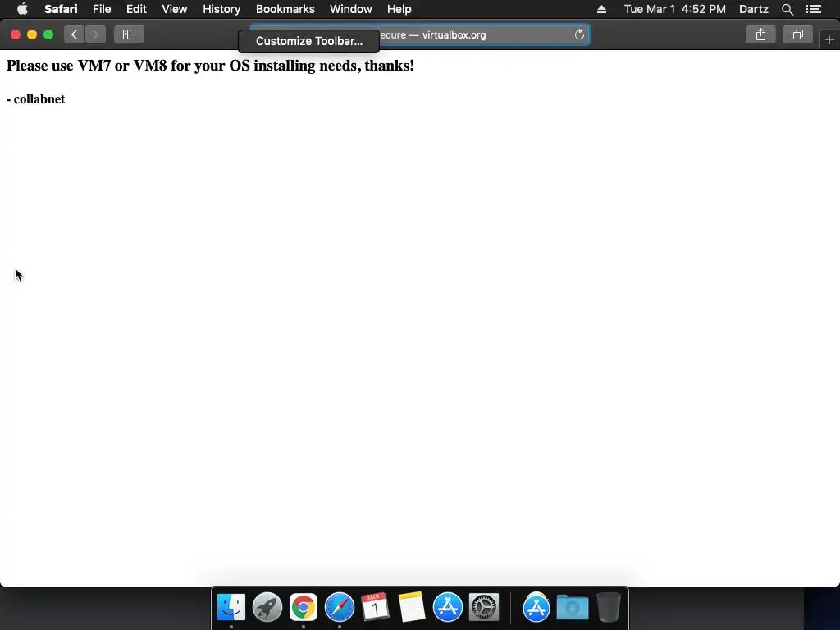Open the History menu

point(221,9)
